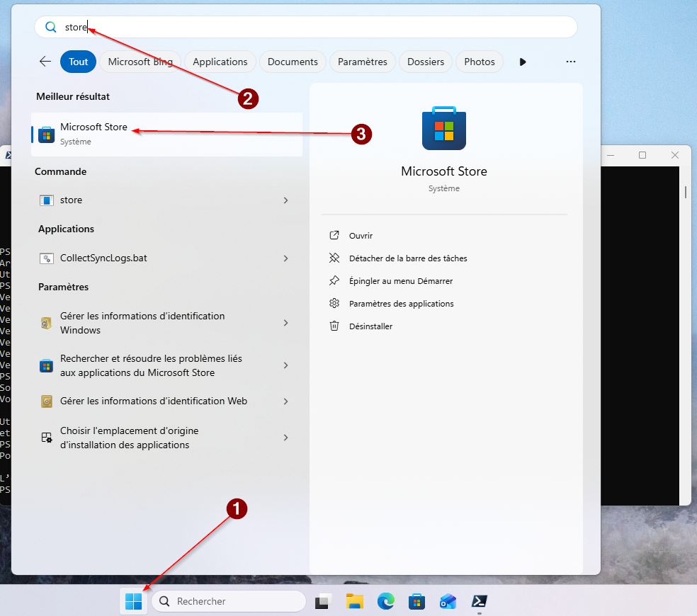The width and height of the screenshot is (697, 616).
Task: Click the Ouvrir open-external icon
Action: tap(334, 235)
